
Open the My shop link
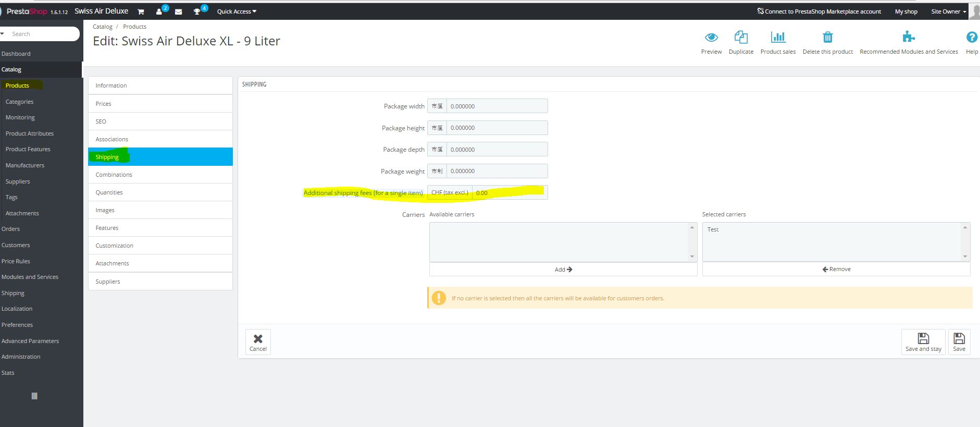(906, 11)
